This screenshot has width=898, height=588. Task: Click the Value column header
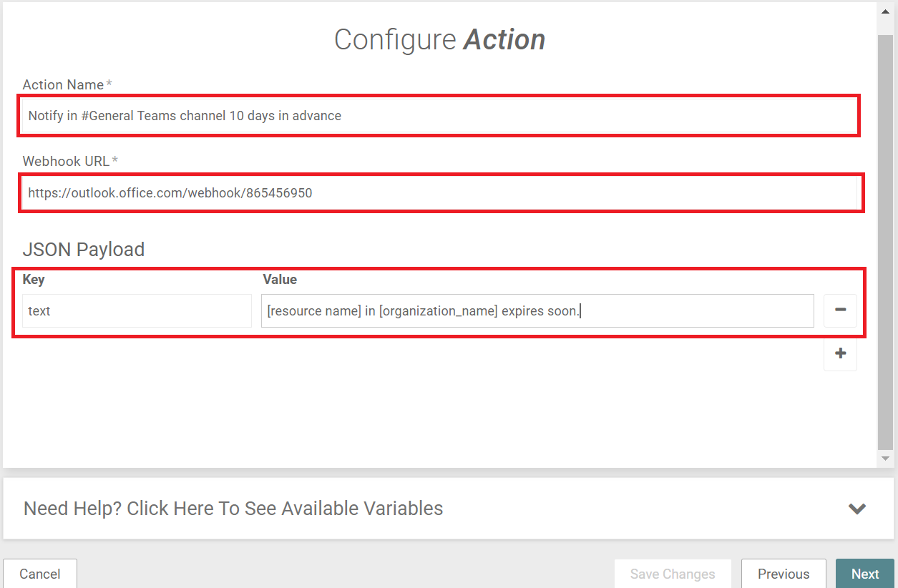click(x=280, y=280)
